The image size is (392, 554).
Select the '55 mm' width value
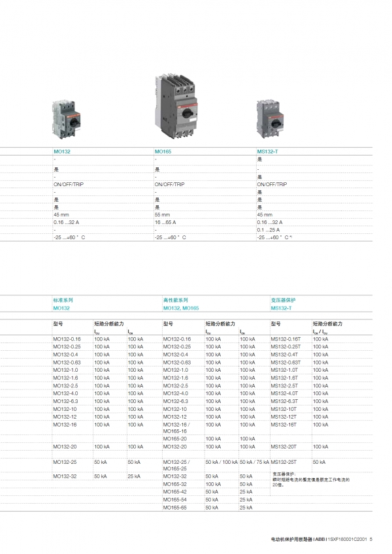pos(162,215)
